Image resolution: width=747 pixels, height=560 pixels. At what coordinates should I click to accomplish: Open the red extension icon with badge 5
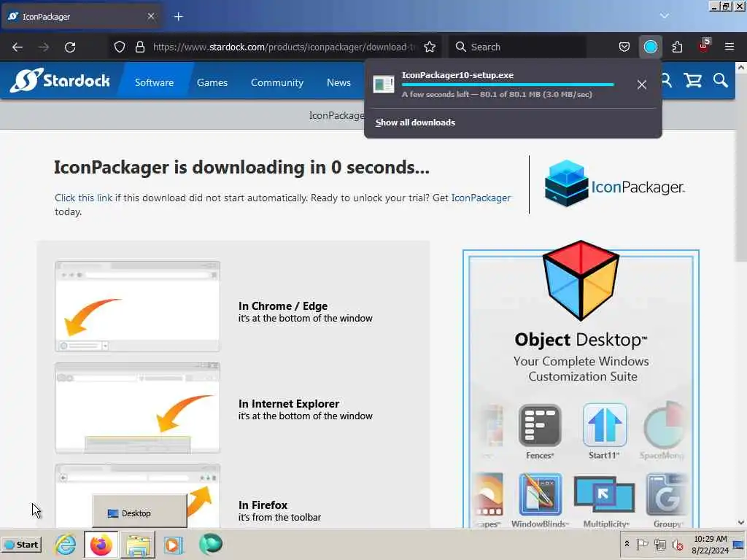[704, 46]
